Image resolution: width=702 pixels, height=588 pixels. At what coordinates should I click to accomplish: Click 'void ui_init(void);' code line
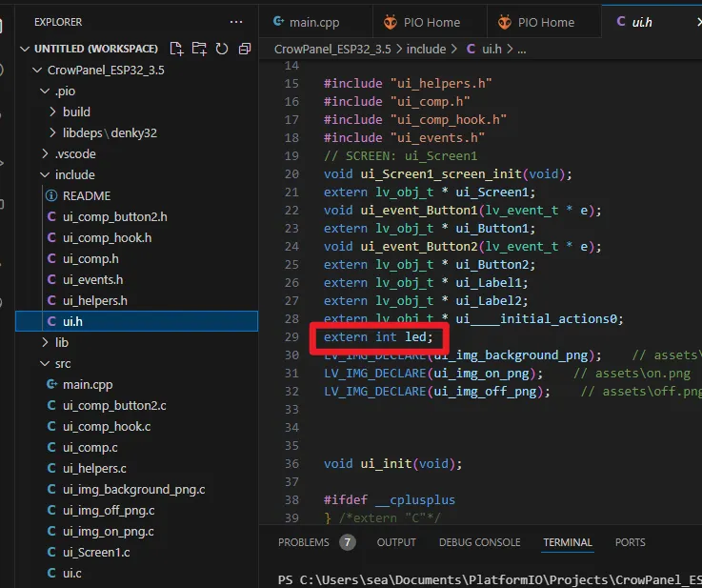pos(392,463)
